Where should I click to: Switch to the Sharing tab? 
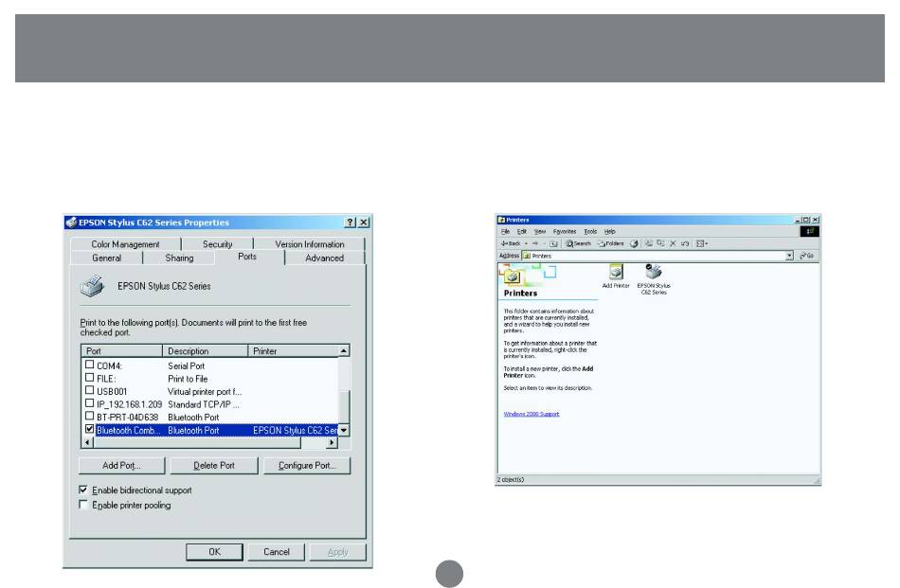(x=179, y=258)
